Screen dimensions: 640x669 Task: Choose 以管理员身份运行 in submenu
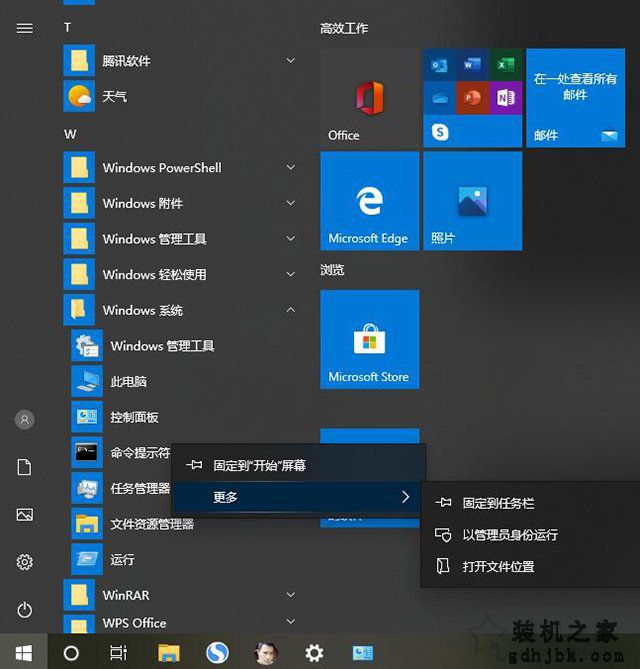point(530,535)
